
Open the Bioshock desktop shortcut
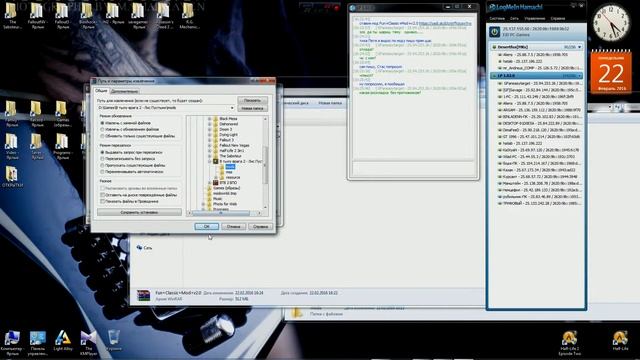(88, 16)
